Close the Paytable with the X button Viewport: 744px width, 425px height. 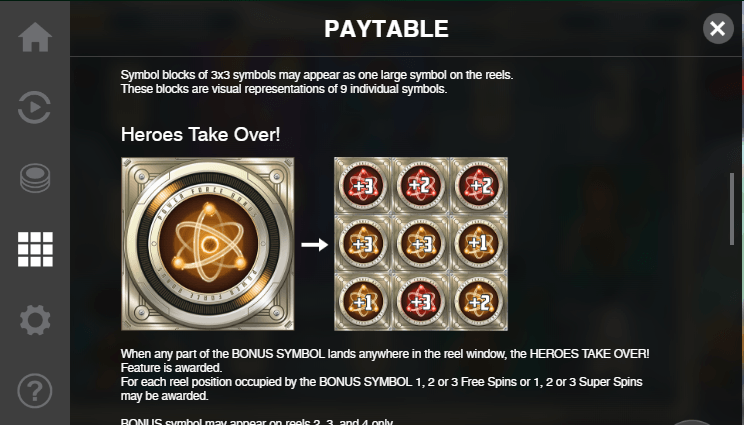pos(718,28)
